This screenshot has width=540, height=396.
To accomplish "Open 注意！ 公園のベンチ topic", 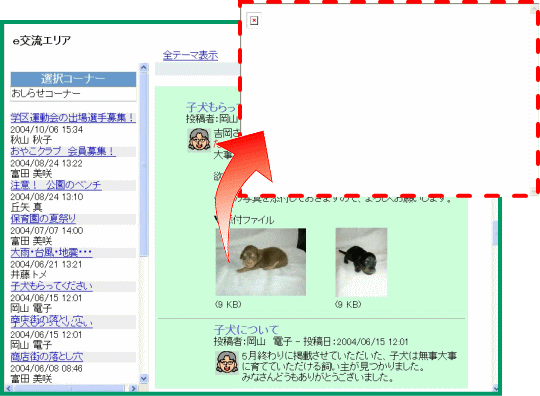I will click(56, 185).
